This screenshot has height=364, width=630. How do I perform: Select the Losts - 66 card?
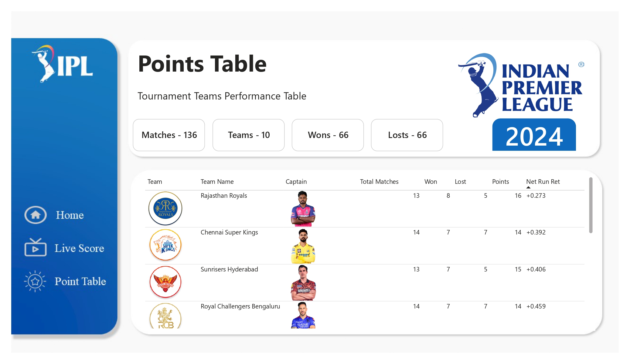pos(407,135)
